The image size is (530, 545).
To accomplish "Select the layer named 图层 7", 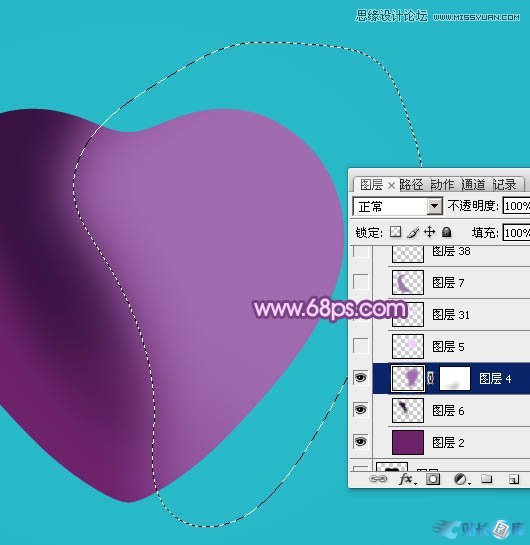I will [448, 283].
